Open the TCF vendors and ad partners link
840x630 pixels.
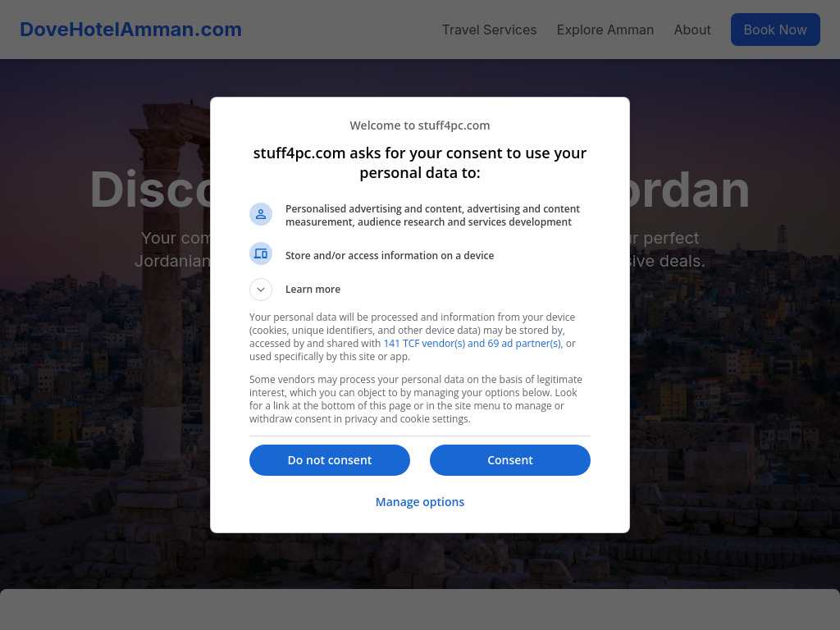(x=472, y=344)
